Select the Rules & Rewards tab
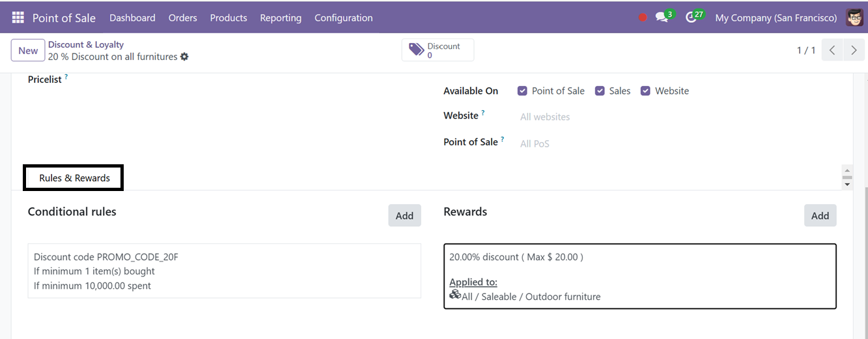Viewport: 868px width, 339px height. point(74,178)
